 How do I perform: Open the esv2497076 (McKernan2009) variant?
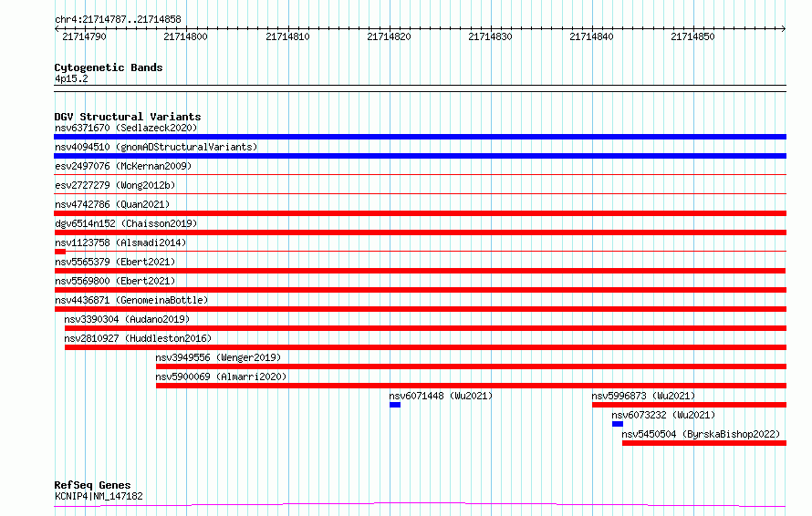(123, 166)
